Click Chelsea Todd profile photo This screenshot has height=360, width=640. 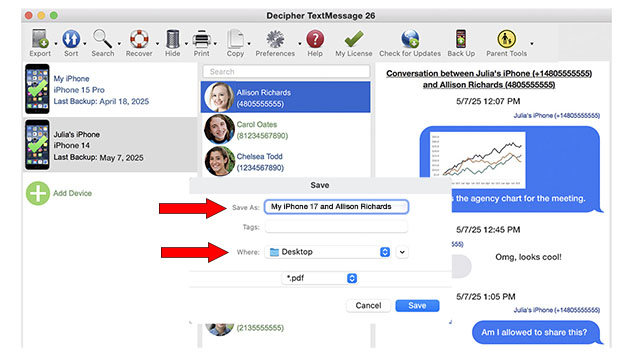[x=219, y=162]
